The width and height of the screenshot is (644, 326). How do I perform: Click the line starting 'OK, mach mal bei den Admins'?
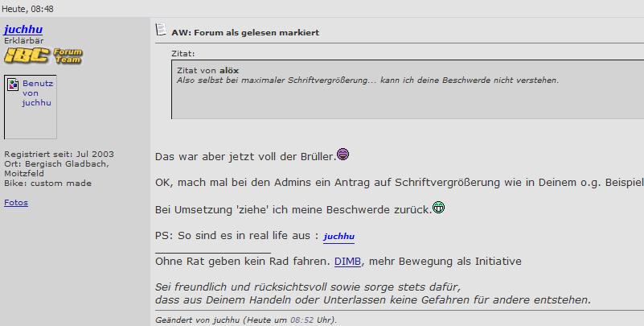click(x=400, y=183)
